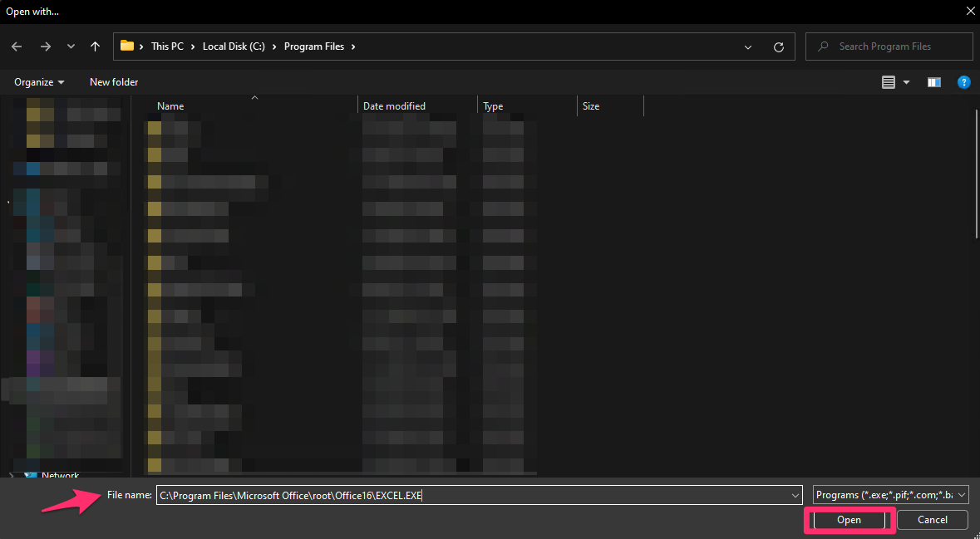Click the view layout icon
980x539 pixels.
889,82
